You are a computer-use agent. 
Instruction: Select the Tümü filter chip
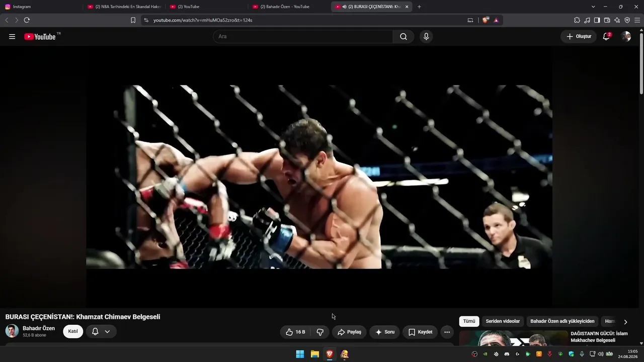pyautogui.click(x=469, y=321)
